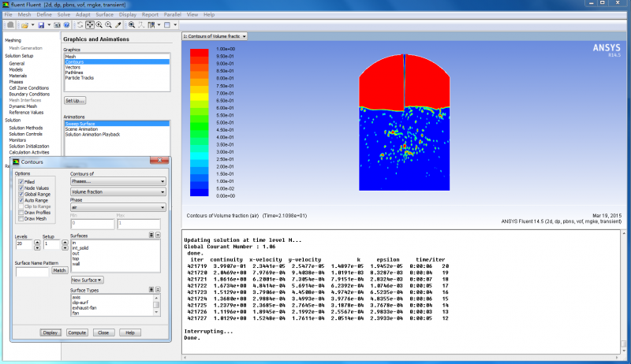
Task: Select the translate view arrows tool
Action: [x=90, y=25]
